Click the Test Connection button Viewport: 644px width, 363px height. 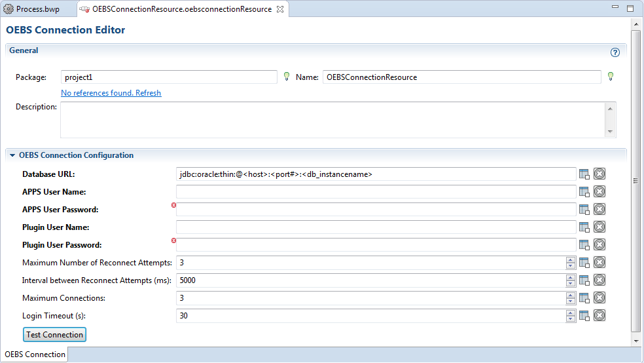[54, 335]
